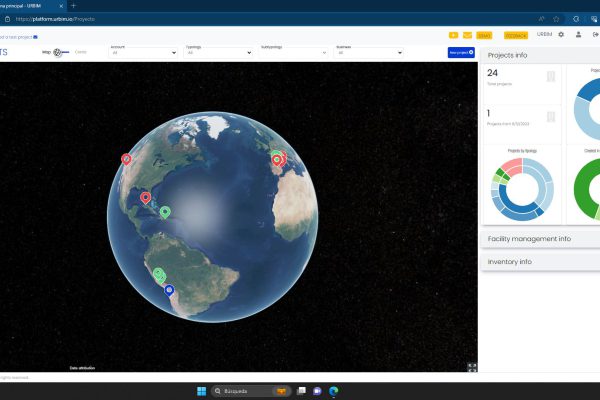This screenshot has width=600, height=400.
Task: Open Microsoft Edge from the taskbar
Action: pos(334,391)
